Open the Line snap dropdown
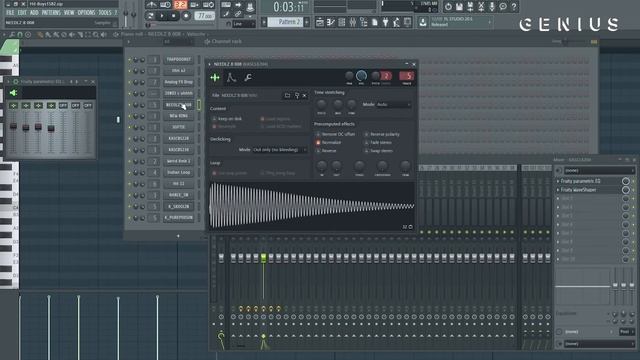 coord(244,24)
